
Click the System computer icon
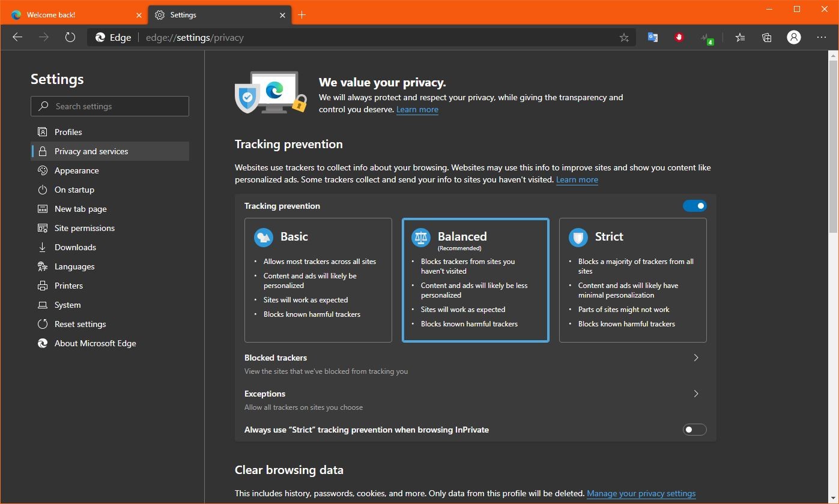point(42,305)
